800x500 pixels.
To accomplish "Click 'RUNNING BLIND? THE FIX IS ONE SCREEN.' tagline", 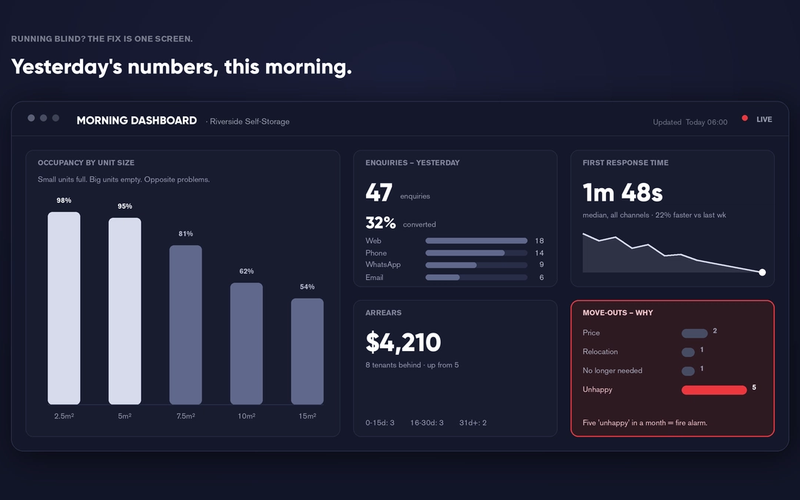I will [102, 39].
